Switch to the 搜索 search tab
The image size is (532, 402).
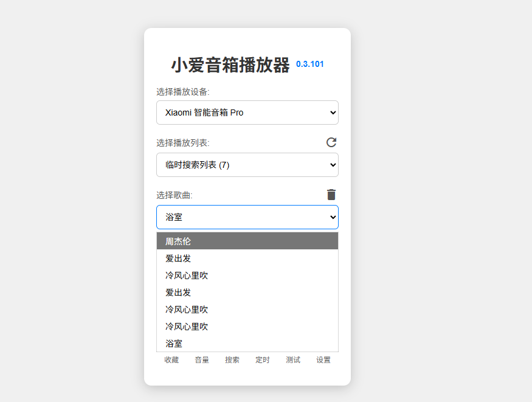(x=232, y=360)
